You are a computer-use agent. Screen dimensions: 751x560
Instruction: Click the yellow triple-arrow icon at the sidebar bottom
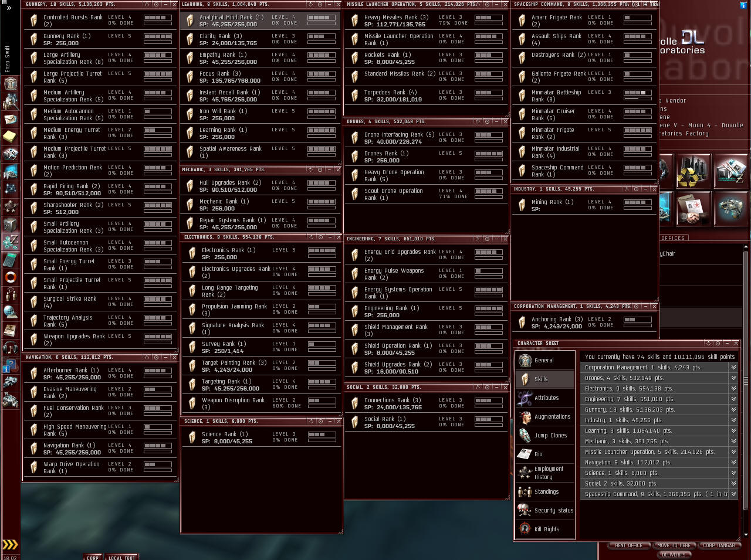tap(10, 545)
